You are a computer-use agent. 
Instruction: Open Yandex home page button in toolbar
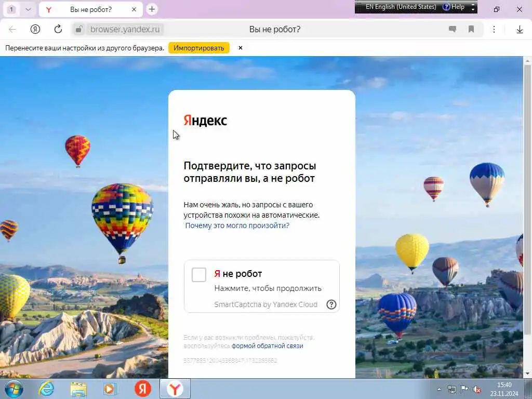tap(35, 29)
